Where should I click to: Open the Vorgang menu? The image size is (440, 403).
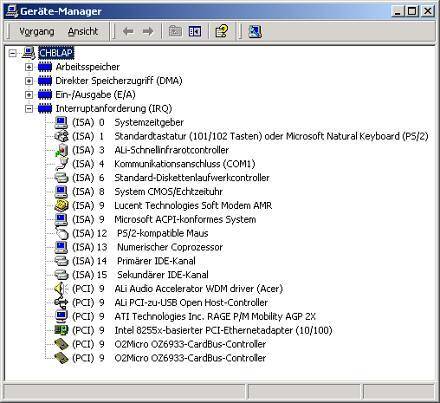tap(37, 32)
